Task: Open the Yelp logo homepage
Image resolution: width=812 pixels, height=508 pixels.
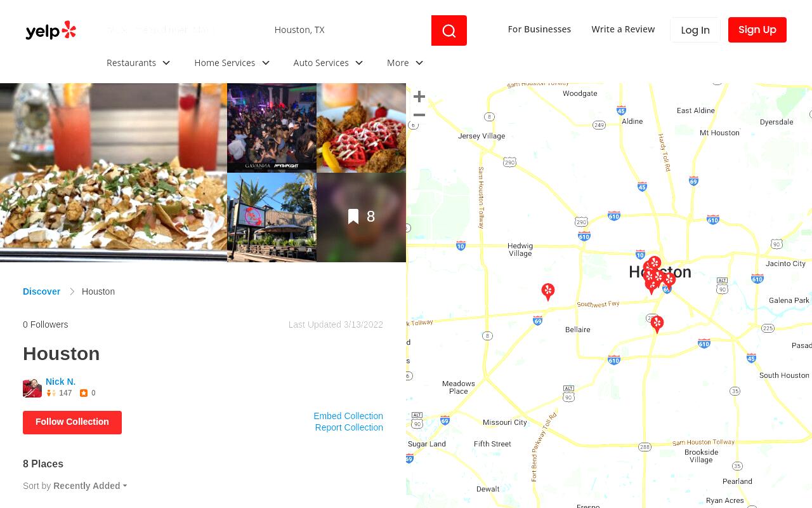Action: (x=51, y=30)
